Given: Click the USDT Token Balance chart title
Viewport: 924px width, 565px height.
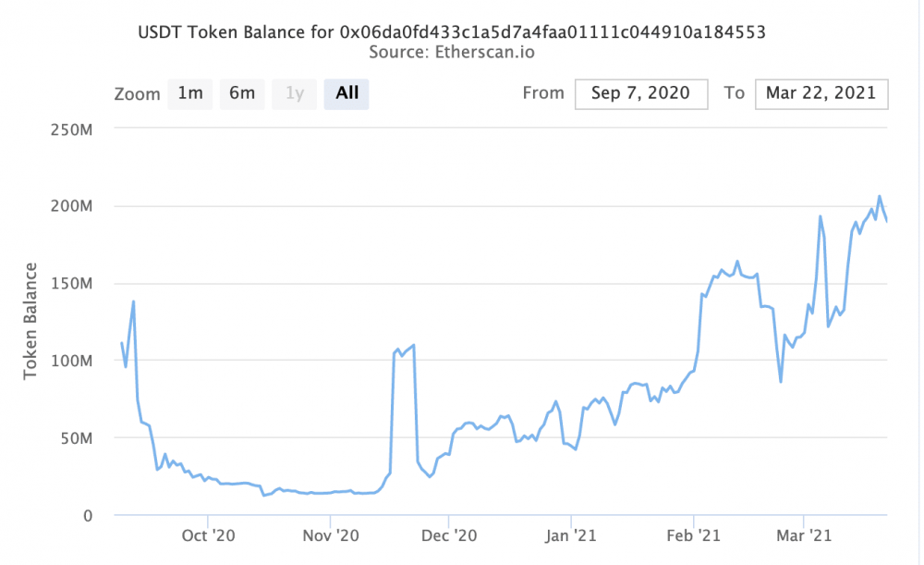Looking at the screenshot, I should coord(452,32).
